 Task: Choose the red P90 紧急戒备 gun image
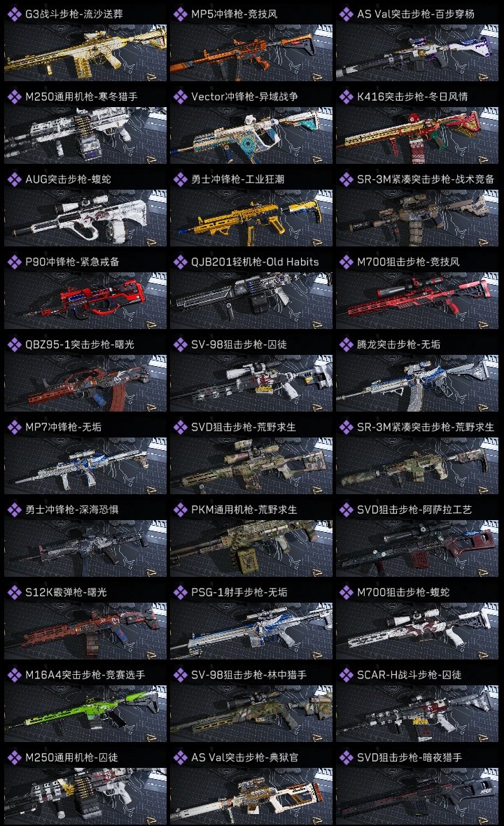(85, 301)
